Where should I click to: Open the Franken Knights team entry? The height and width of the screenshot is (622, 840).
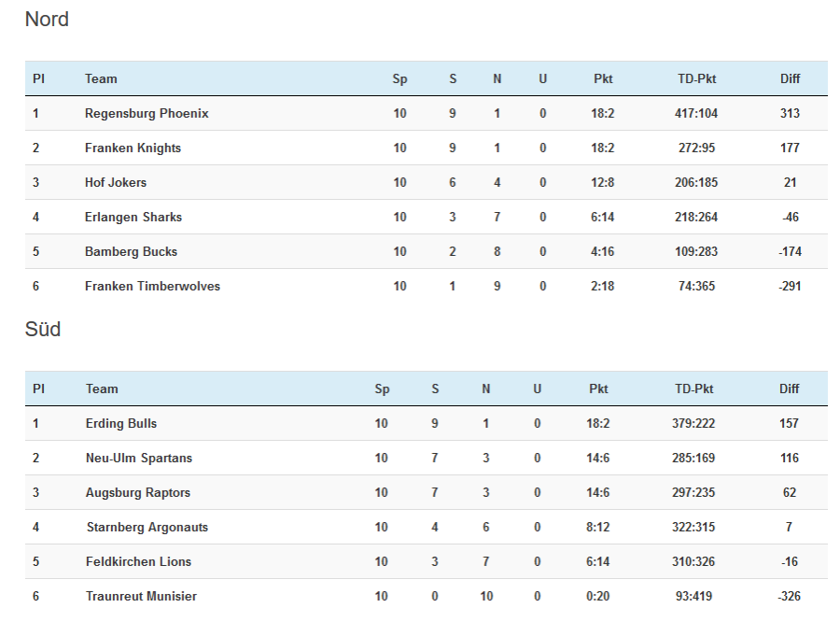tap(133, 148)
